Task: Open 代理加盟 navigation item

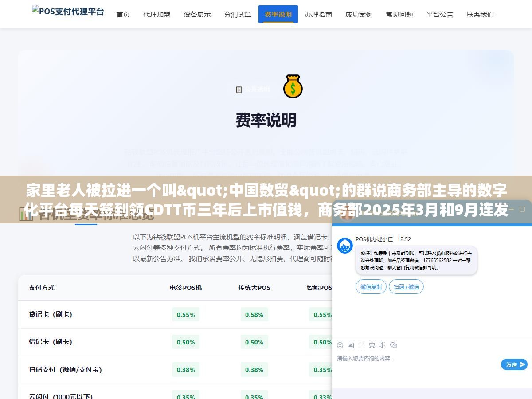Action: [157, 14]
